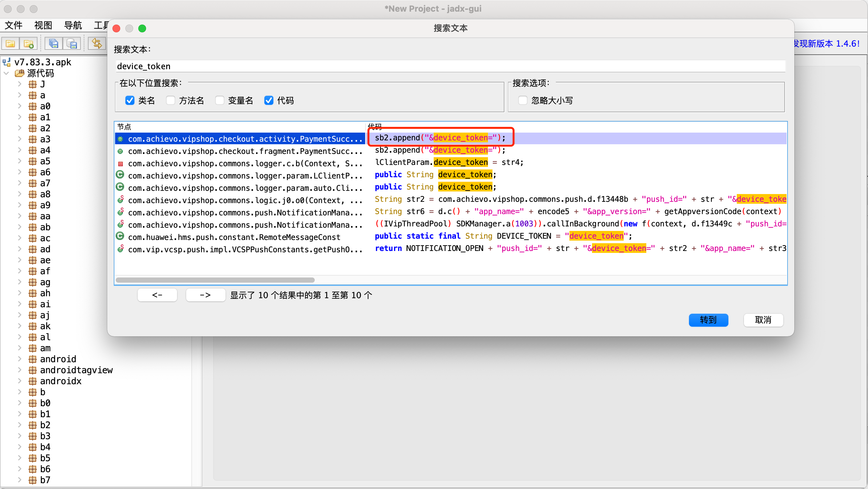Click the save all floppy disks icon
The width and height of the screenshot is (868, 489).
tap(53, 44)
